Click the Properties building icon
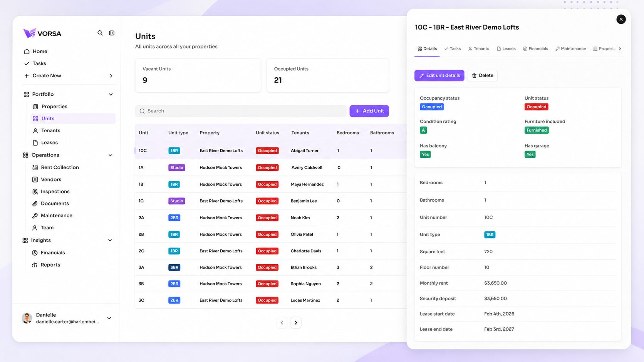Screen dimensions: 644x362 tap(36, 107)
